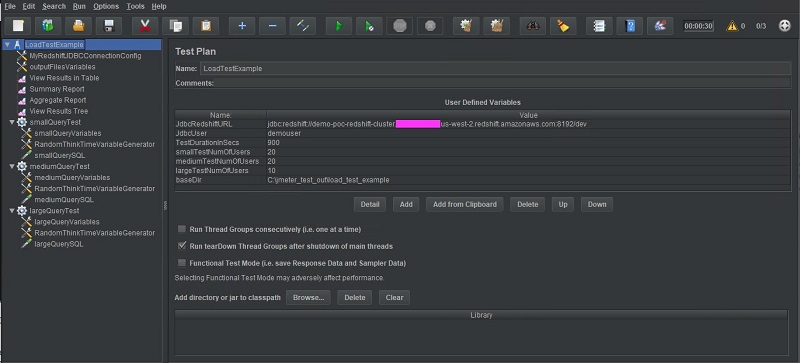Click the Shutdown threads icon
Viewport: 800px width, 363px height.
coord(430,26)
